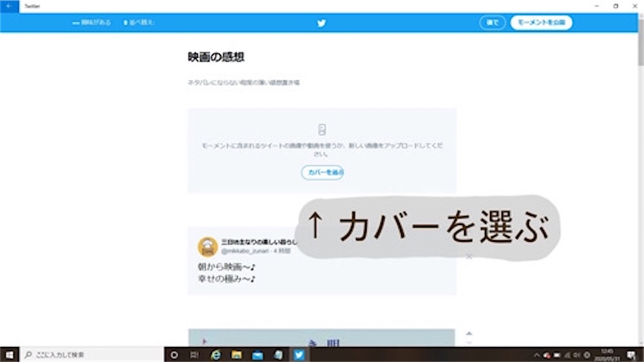
Task: Edit the moment title 映画の感想
Action: point(216,57)
